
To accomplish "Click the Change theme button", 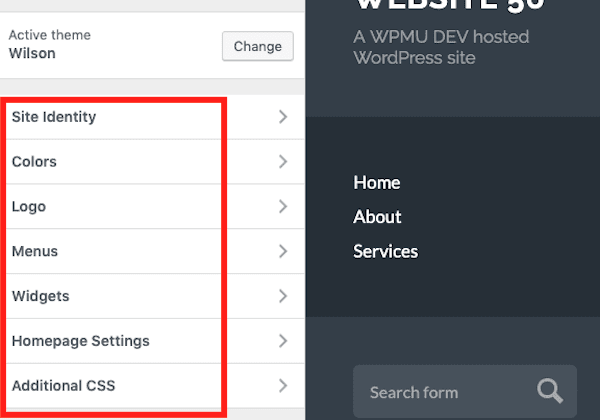I will 258,46.
